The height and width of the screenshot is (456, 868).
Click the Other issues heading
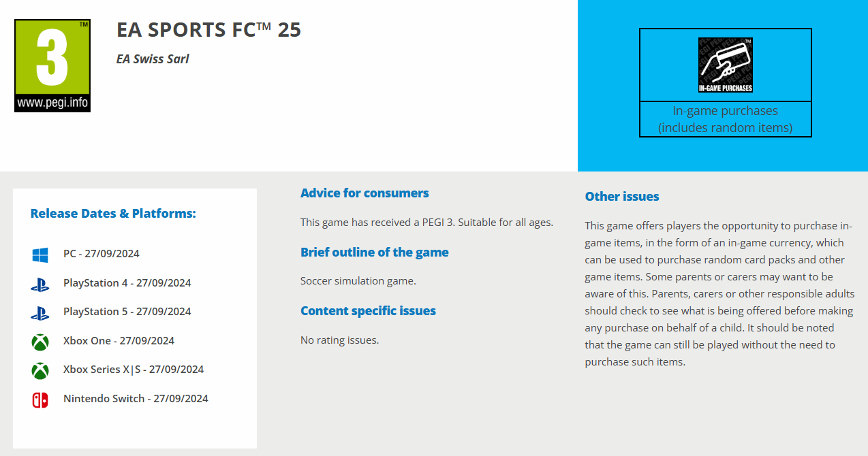click(622, 197)
